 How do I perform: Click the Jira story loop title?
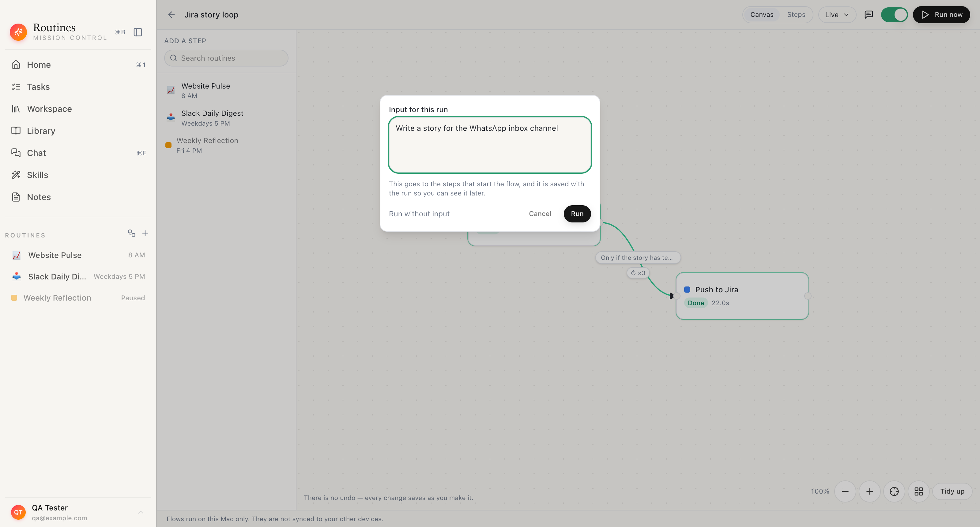pyautogui.click(x=212, y=14)
